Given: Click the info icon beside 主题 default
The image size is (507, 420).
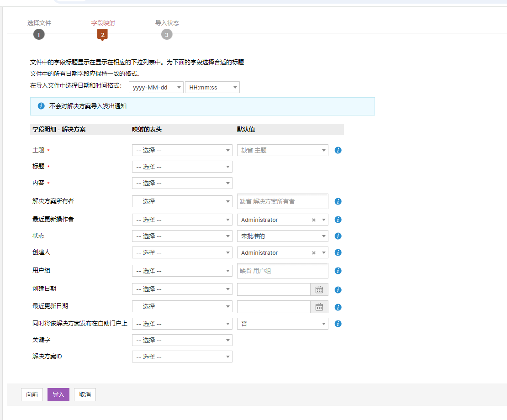Looking at the screenshot, I should click(338, 150).
